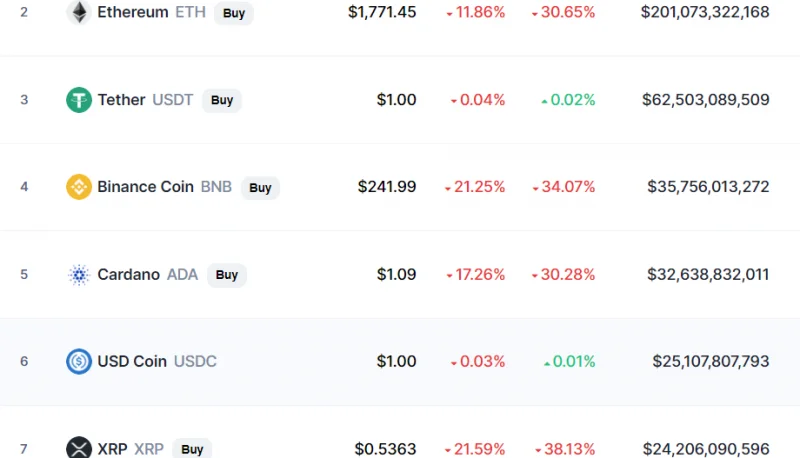800x458 pixels.
Task: Open the USD Coin name link
Action: 132,361
